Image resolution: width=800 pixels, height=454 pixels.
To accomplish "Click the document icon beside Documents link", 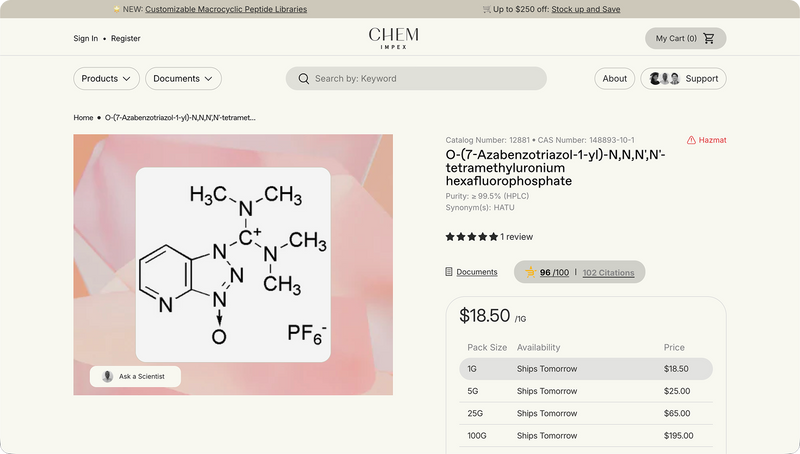I will [449, 272].
